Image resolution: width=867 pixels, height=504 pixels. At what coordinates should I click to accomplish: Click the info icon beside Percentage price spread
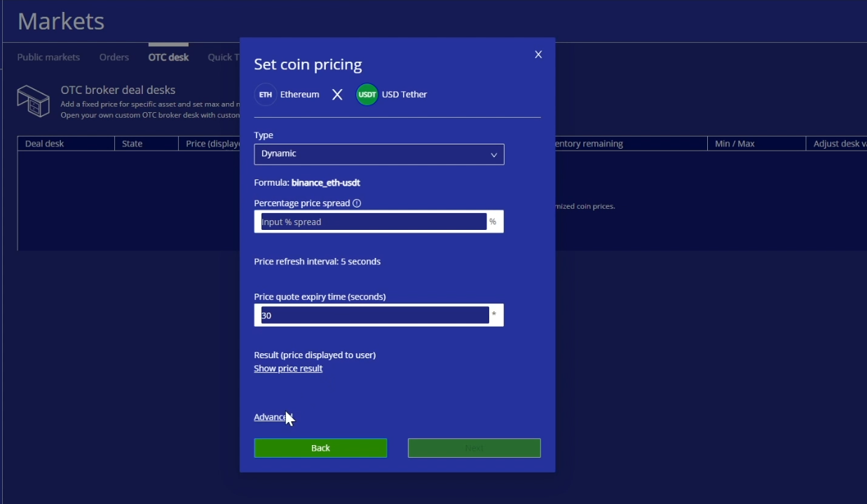(357, 203)
